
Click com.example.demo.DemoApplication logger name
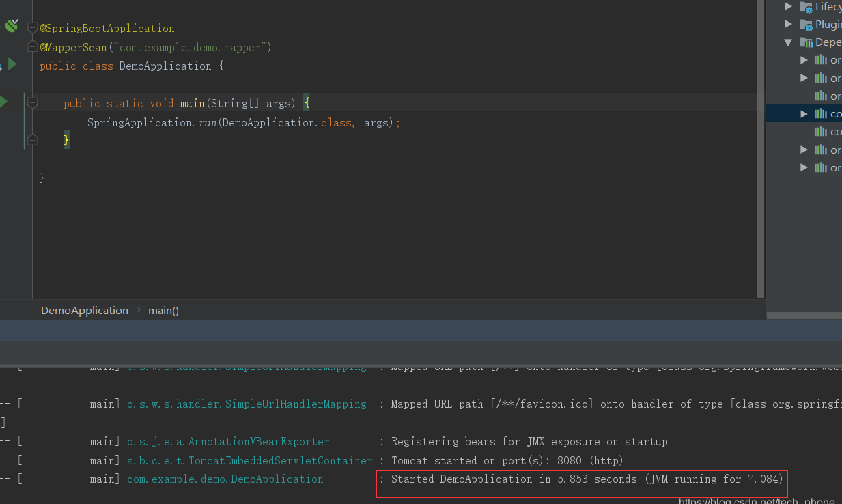tap(225, 479)
